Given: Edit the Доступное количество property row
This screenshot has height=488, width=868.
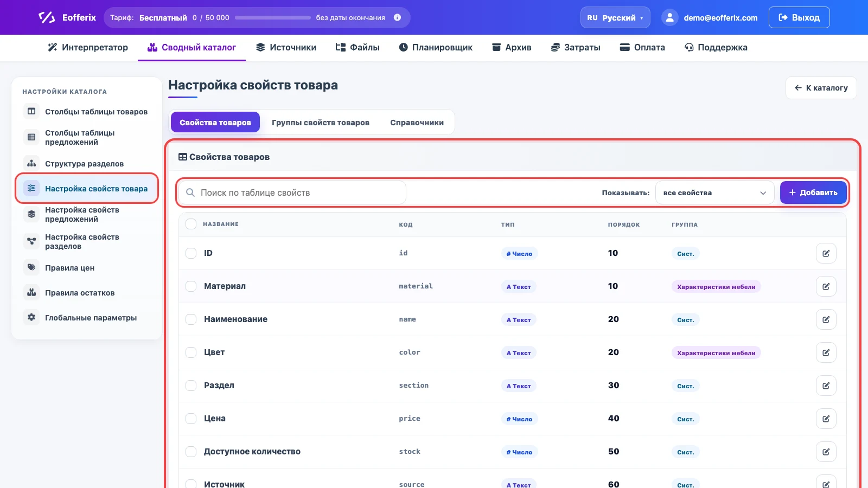Looking at the screenshot, I should (x=826, y=452).
